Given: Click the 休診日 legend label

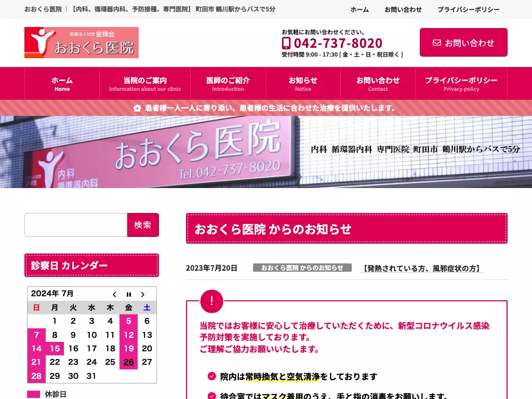Looking at the screenshot, I should point(56,394).
